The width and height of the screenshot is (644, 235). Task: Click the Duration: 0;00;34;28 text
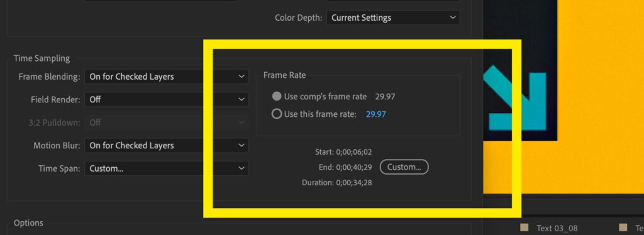point(337,182)
